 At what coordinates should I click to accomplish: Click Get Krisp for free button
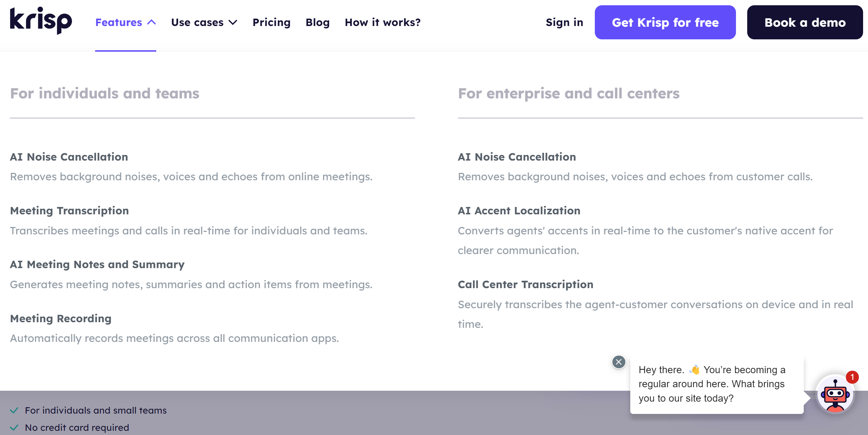click(x=665, y=22)
